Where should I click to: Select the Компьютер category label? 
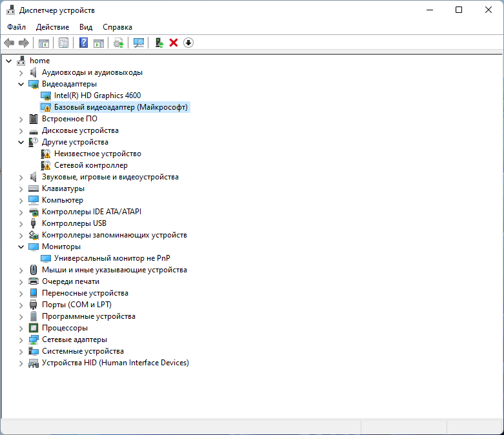click(x=63, y=200)
